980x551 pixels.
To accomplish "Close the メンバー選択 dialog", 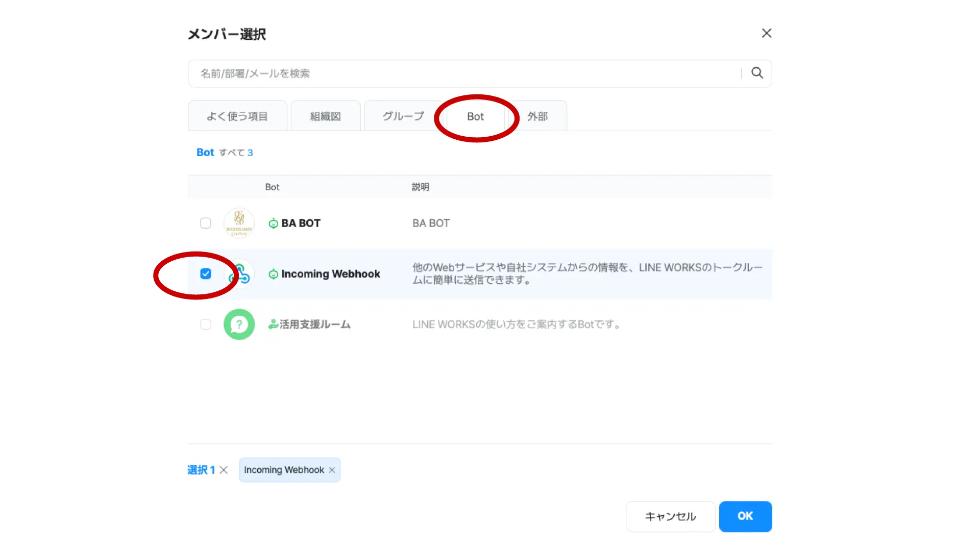I will click(766, 33).
